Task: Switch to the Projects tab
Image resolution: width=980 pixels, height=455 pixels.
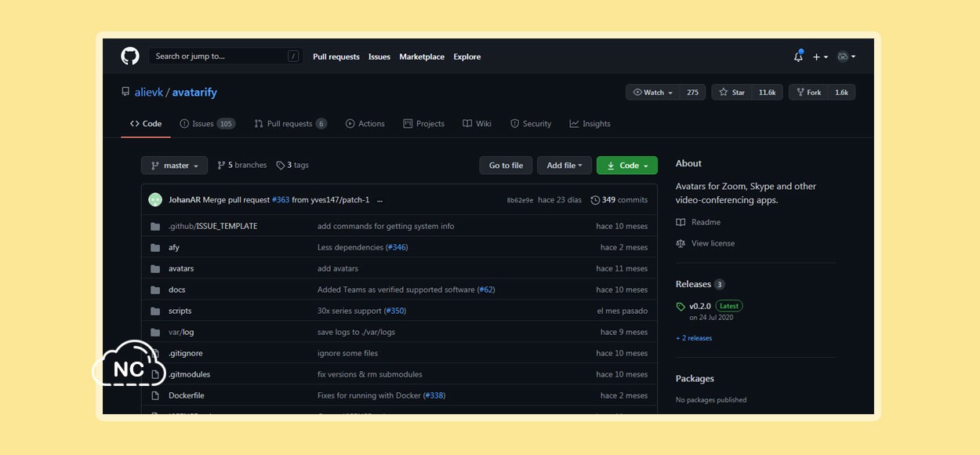Action: 424,124
